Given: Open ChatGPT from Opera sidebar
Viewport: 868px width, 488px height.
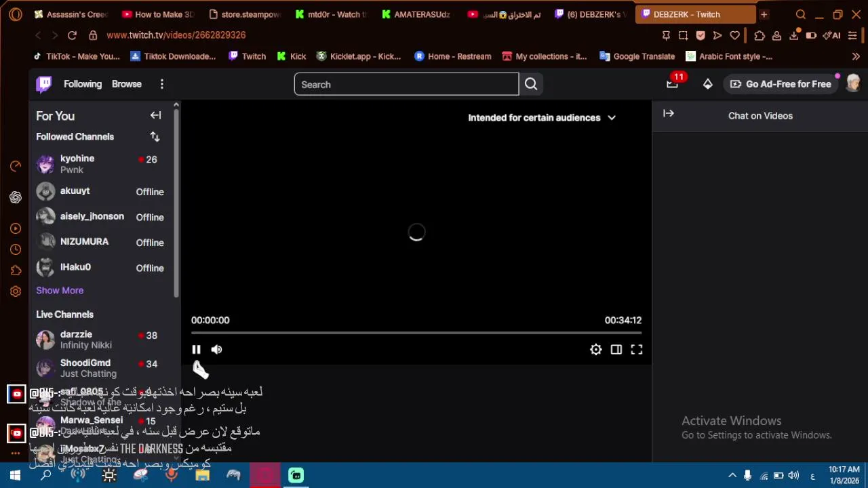Looking at the screenshot, I should [16, 197].
